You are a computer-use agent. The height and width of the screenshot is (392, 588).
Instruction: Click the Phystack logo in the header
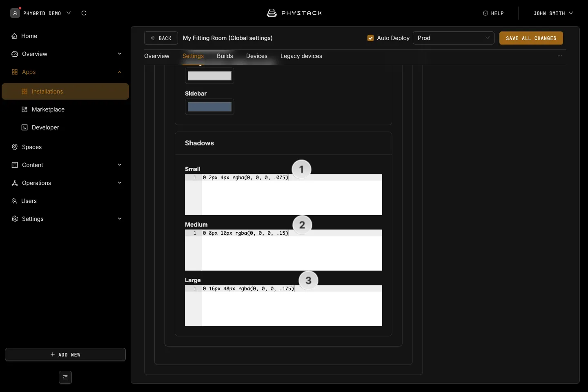pyautogui.click(x=294, y=13)
